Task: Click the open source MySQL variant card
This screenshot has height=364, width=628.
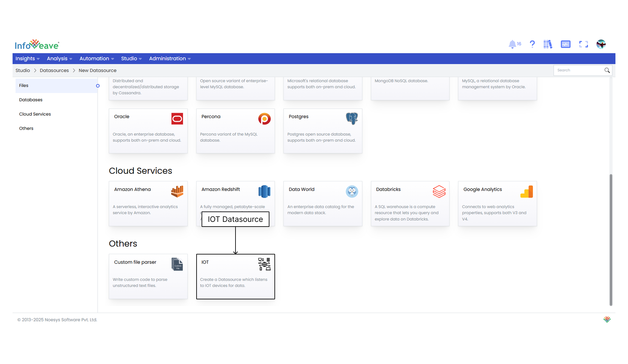Action: (235, 89)
